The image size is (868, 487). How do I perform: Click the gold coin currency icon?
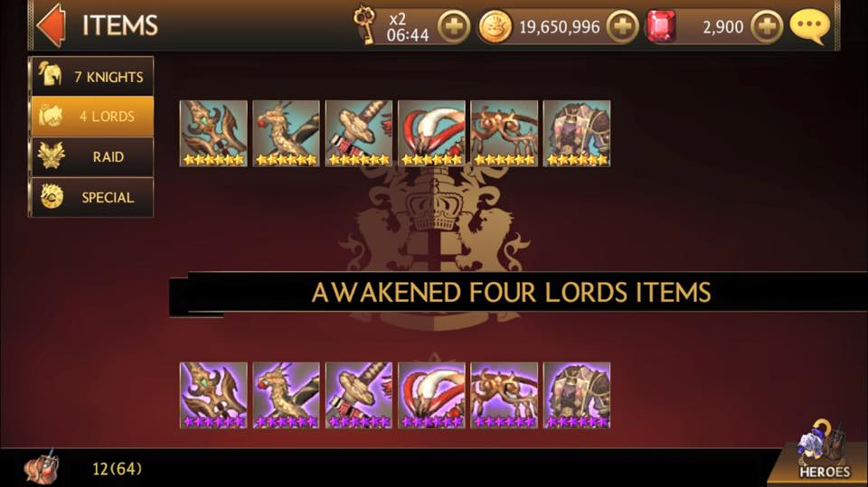click(495, 26)
